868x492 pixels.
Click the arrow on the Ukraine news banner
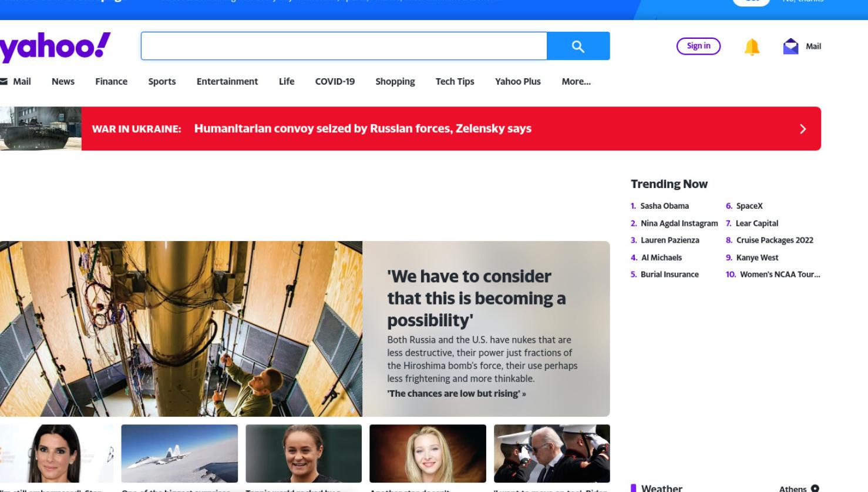803,129
